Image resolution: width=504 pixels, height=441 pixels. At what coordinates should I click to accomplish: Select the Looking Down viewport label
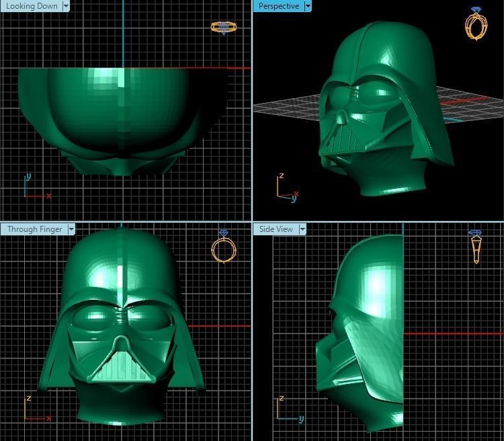pos(32,6)
